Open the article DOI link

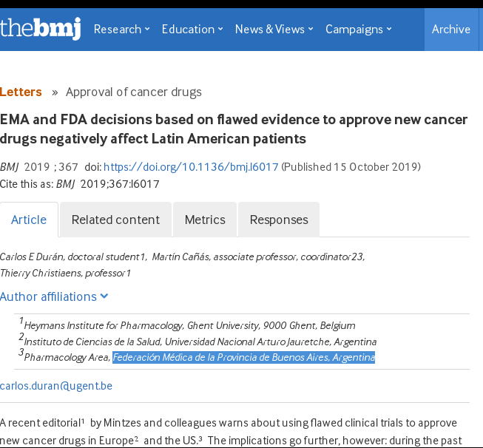pos(191,167)
